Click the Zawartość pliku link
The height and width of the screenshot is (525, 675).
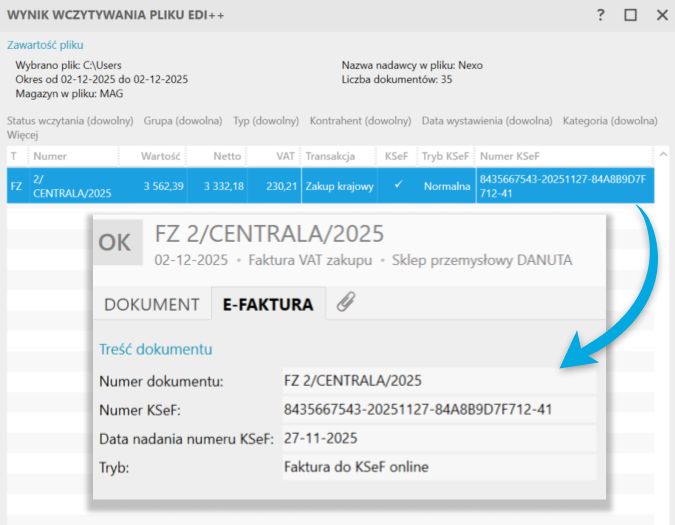pos(46,45)
